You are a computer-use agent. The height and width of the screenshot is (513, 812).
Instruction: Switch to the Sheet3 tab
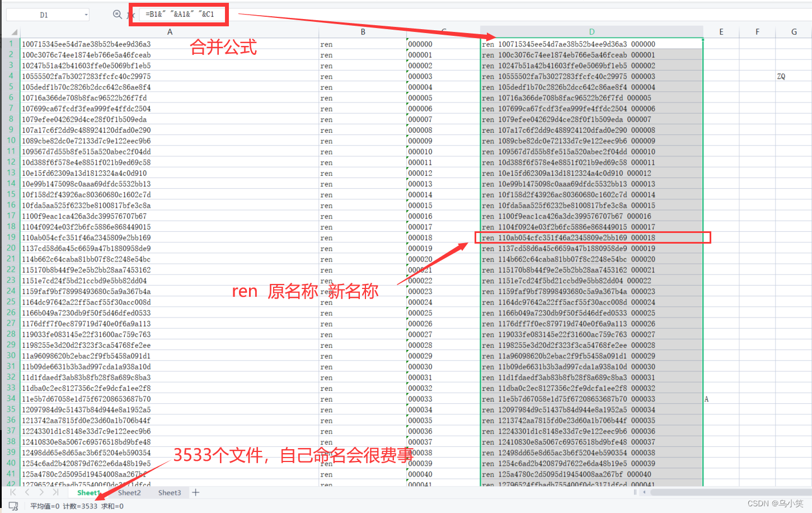(x=170, y=493)
